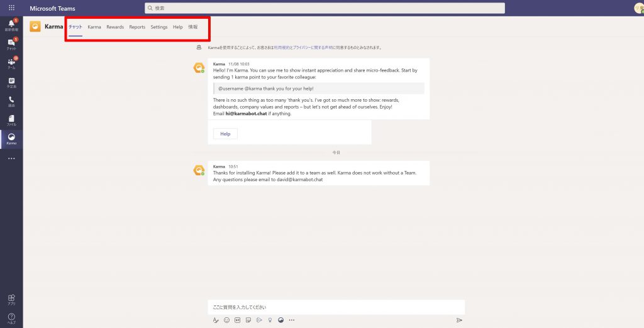Switch to the Karma tab
This screenshot has width=644, height=328.
tap(94, 27)
